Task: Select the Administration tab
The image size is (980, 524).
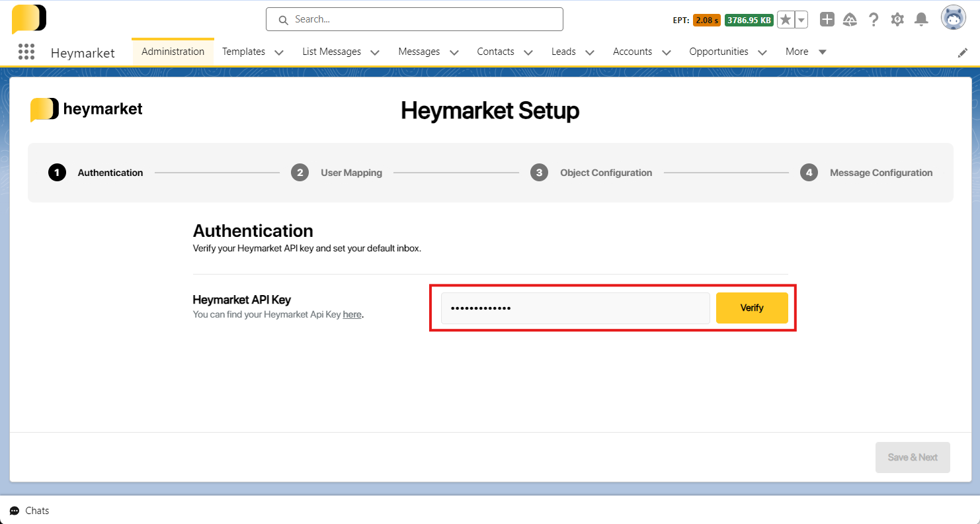Action: coord(173,52)
